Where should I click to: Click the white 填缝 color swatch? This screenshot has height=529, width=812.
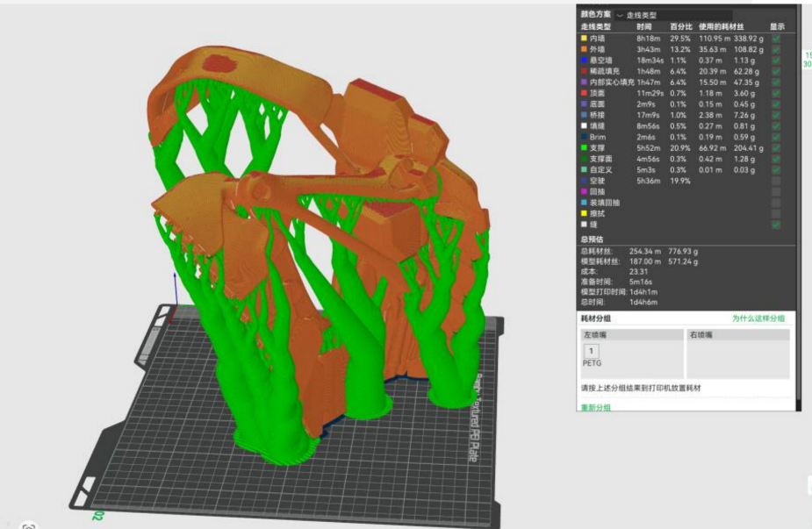584,125
